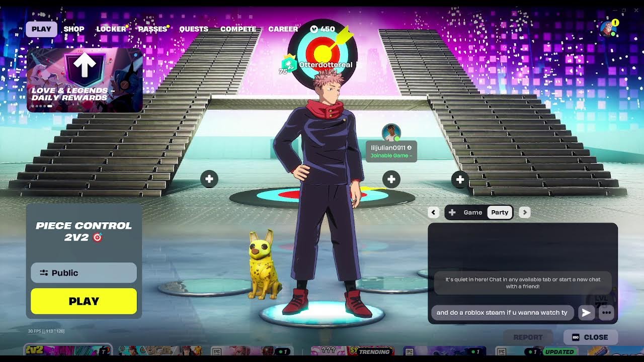Add party member in left plus slot
The width and height of the screenshot is (644, 362).
(x=209, y=179)
